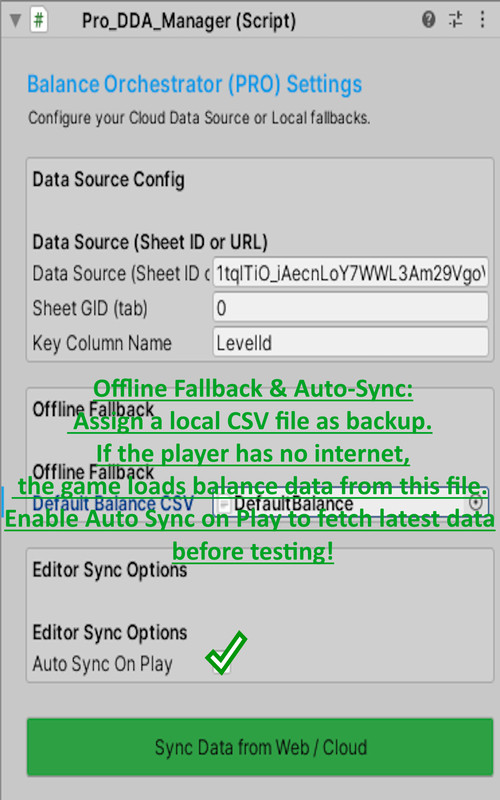Open the three-dot component context menu
500x800 pixels.
[482, 20]
